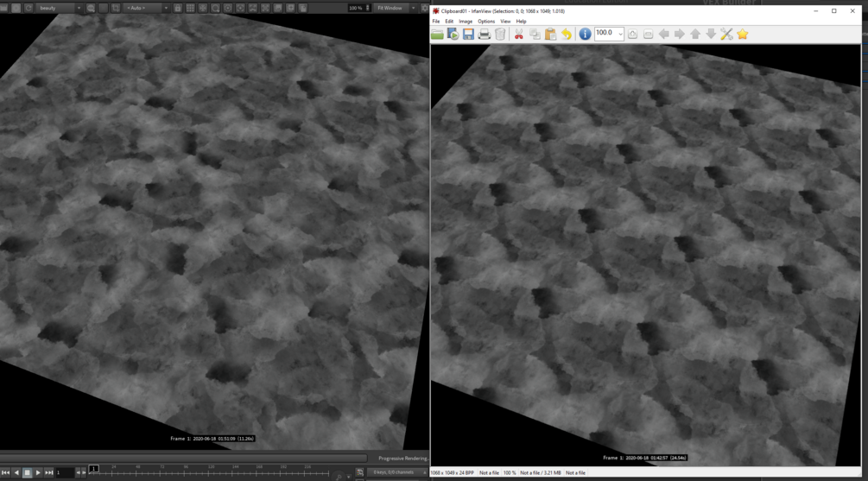Jump to last frame in playbar
Screen dimensions: 868x481
(x=48, y=472)
